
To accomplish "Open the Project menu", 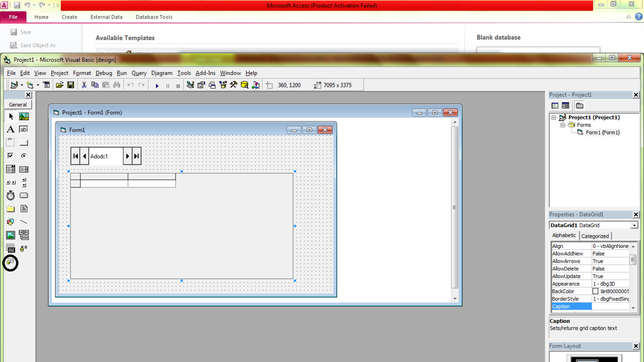I will (59, 73).
